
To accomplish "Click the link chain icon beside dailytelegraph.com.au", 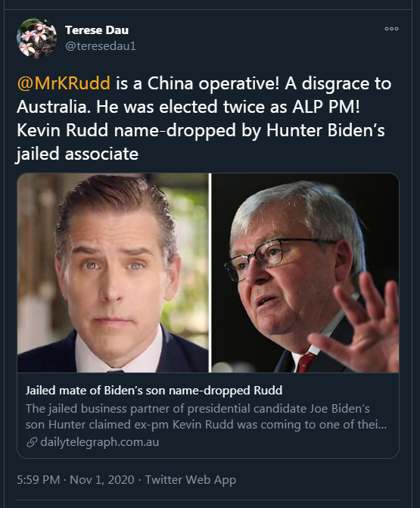I will pos(32,442).
